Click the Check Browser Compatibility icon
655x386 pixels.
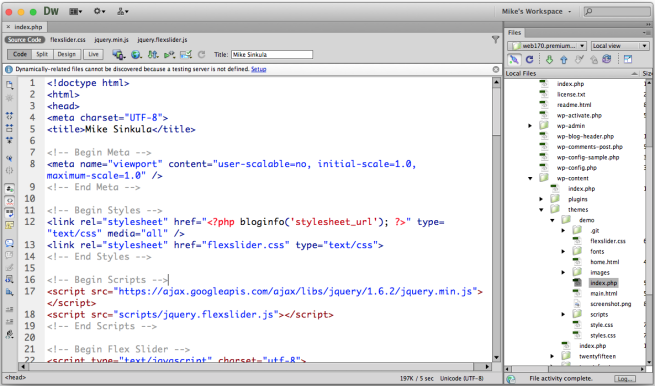point(186,54)
